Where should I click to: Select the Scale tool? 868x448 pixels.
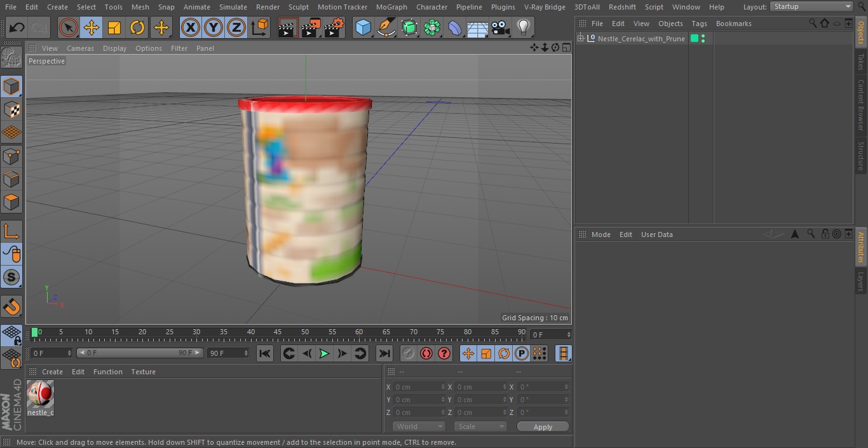point(114,27)
